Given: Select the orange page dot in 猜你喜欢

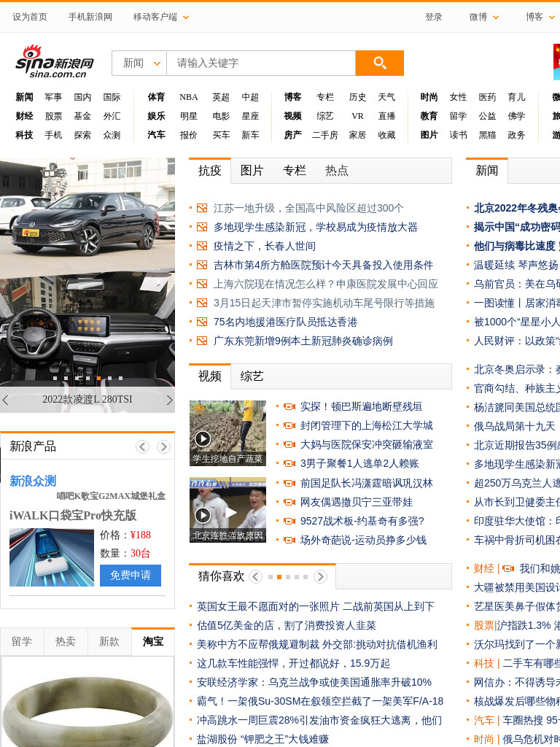Looking at the screenshot, I should (279, 577).
